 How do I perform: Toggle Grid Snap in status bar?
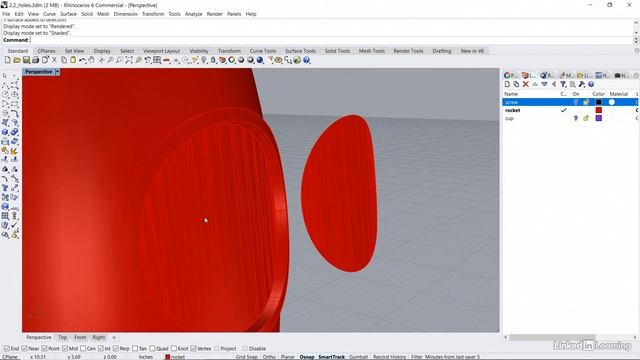(247, 357)
